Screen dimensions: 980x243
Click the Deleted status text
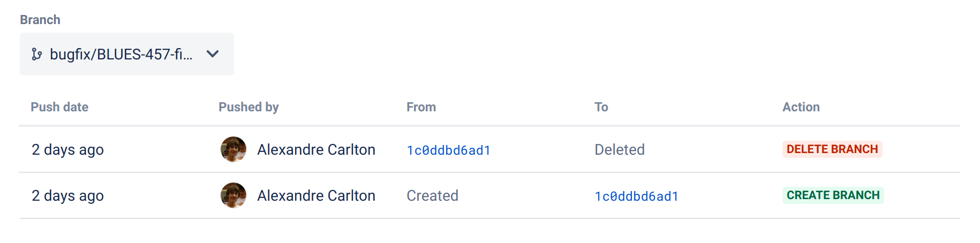(x=619, y=149)
